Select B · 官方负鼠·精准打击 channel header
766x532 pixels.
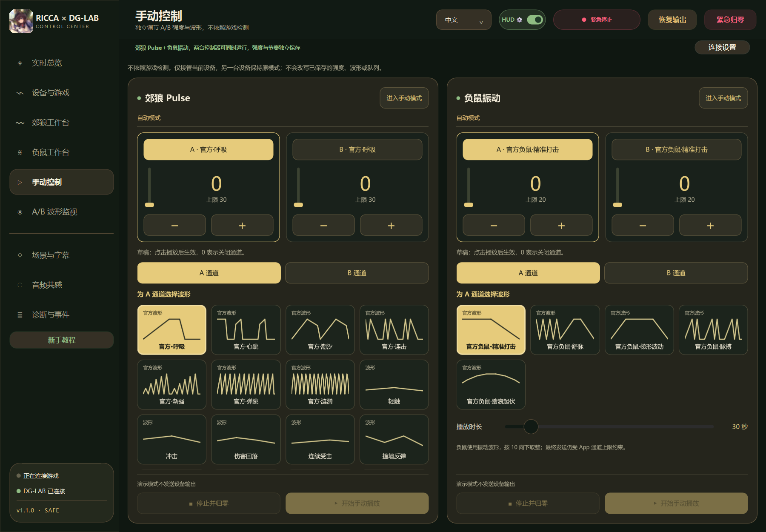[x=677, y=149]
